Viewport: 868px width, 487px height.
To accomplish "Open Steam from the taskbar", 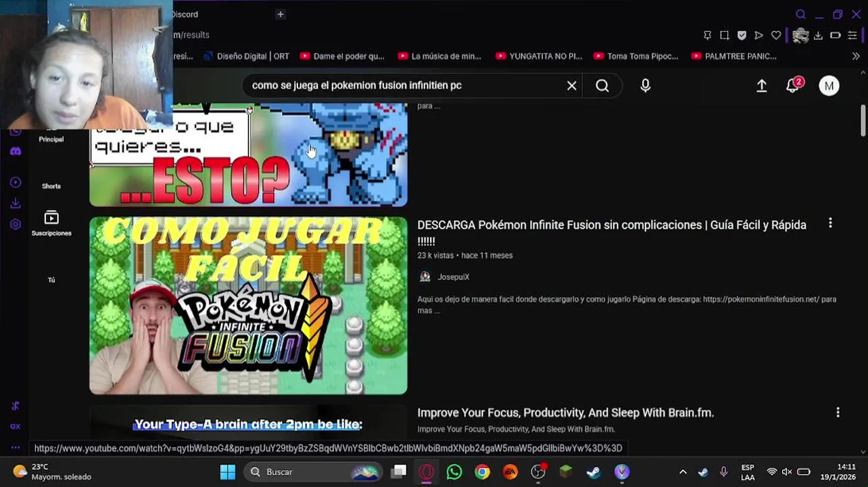I will click(594, 471).
